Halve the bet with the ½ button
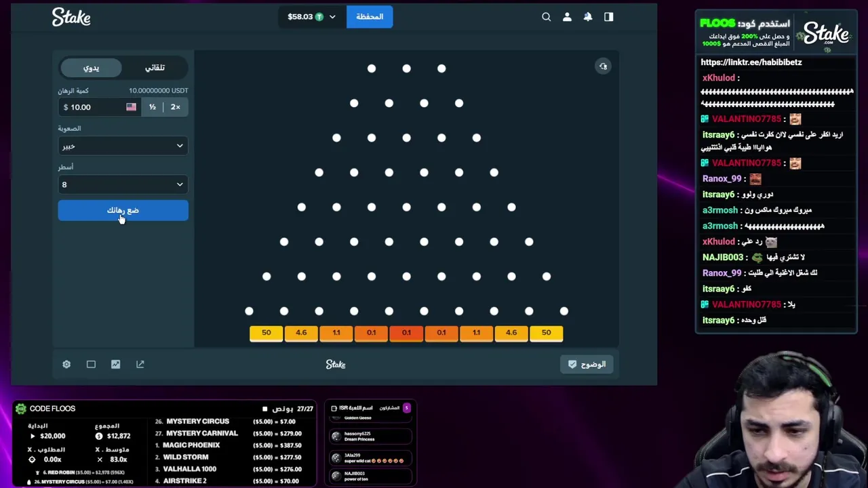Screen dimensions: 868x488 click(153, 107)
